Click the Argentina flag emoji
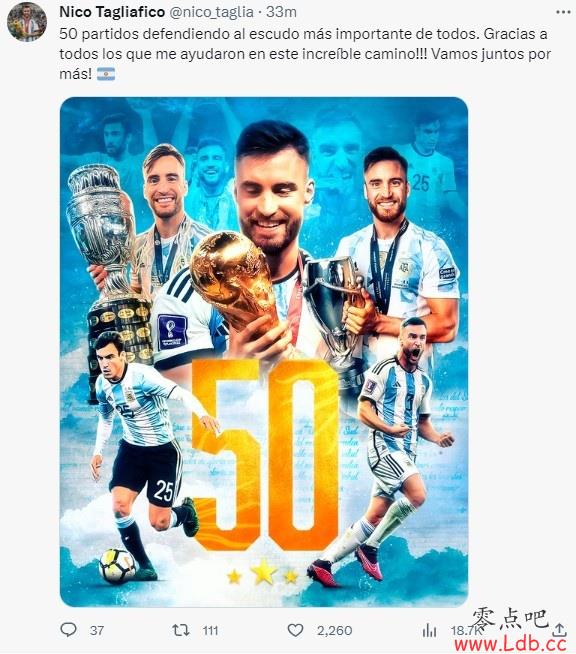The image size is (576, 654). [106, 74]
